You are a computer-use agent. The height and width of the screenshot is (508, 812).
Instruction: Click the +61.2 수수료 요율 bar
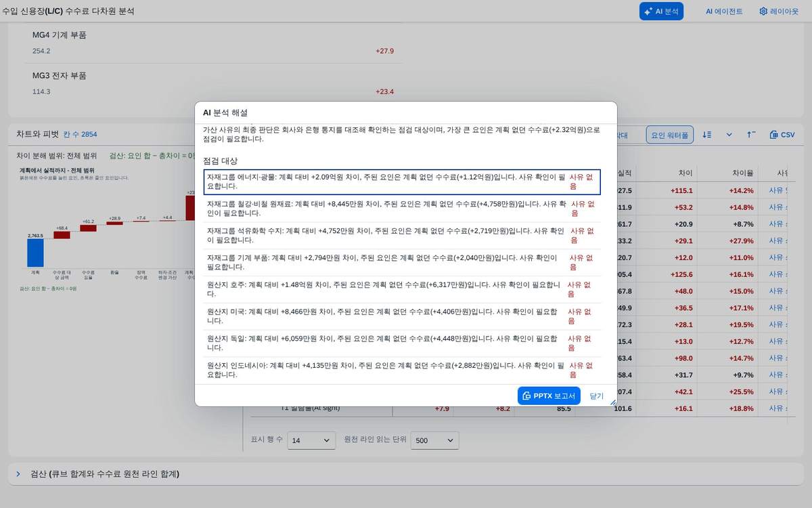tap(88, 228)
